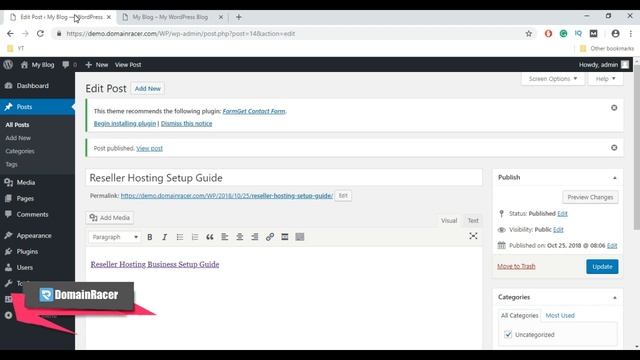The image size is (640, 360).
Task: Insert a bulleted list
Action: (x=180, y=237)
